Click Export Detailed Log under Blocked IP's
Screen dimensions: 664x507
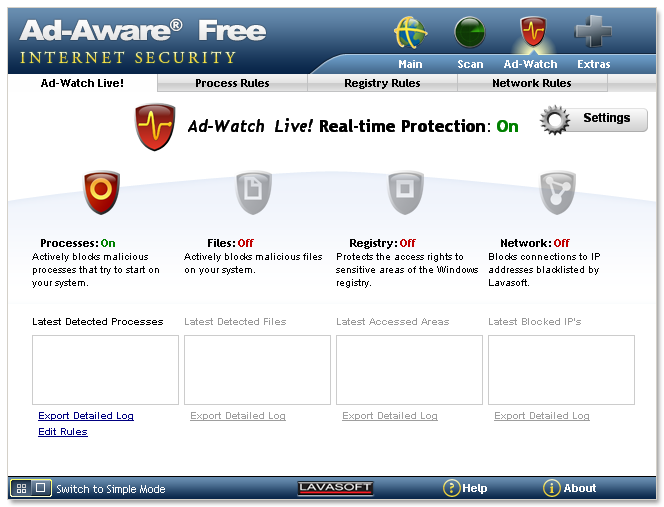(542, 416)
